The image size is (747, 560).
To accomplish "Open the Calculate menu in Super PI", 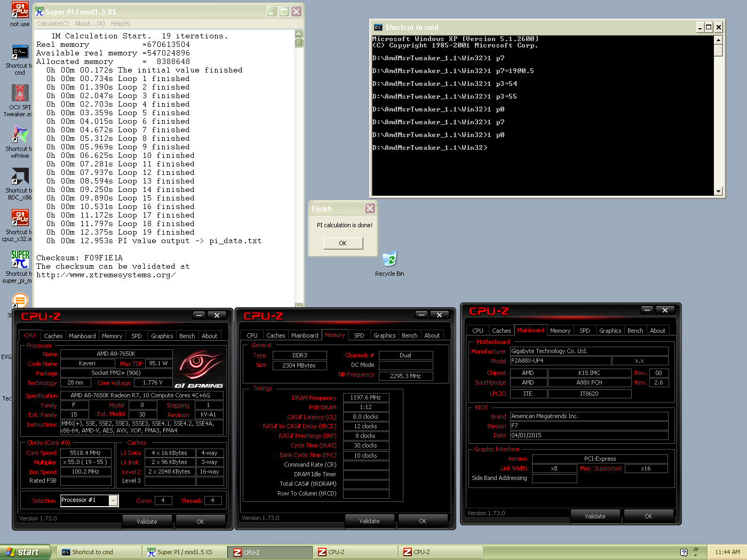I will (x=52, y=23).
